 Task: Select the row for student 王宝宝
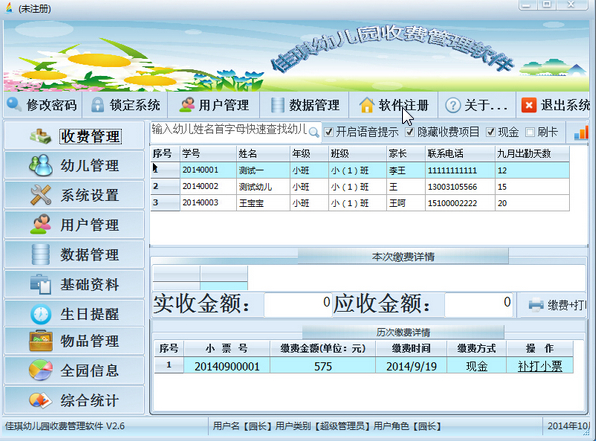pos(360,203)
